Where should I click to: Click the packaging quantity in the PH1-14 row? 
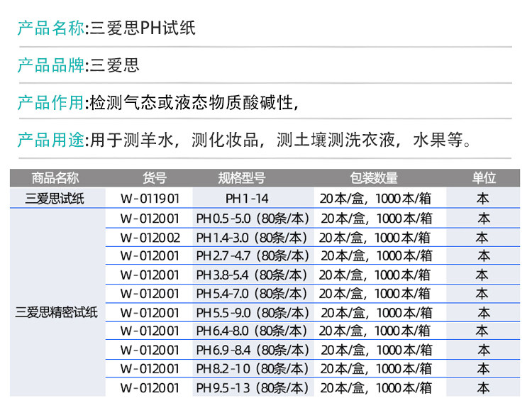[375, 199]
